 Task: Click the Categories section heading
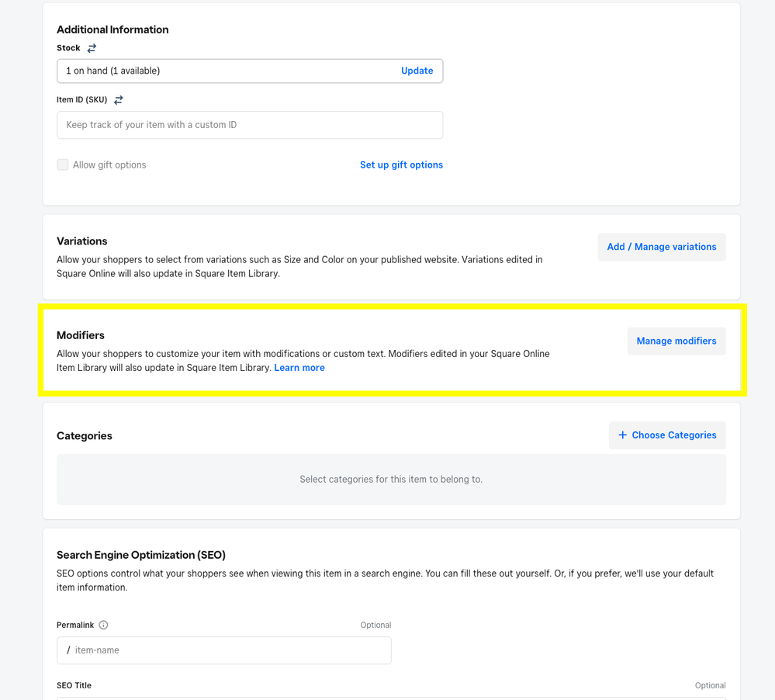(85, 436)
